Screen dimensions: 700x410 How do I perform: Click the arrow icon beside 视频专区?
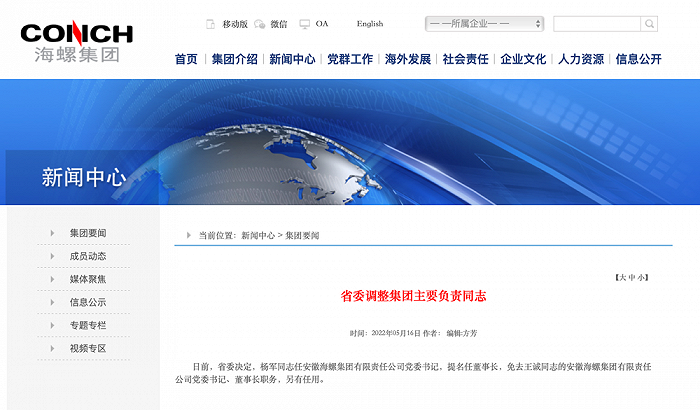(52, 348)
